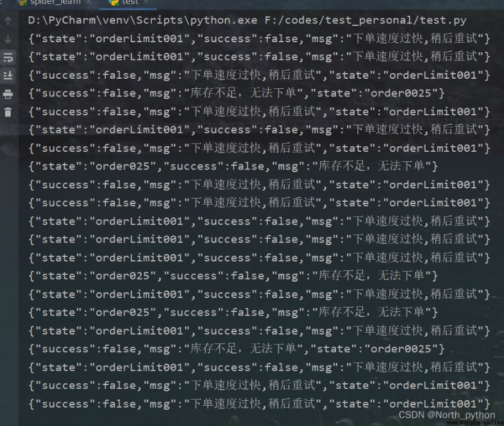
Task: Click the CSDN @North_python watermark
Action: [447, 415]
